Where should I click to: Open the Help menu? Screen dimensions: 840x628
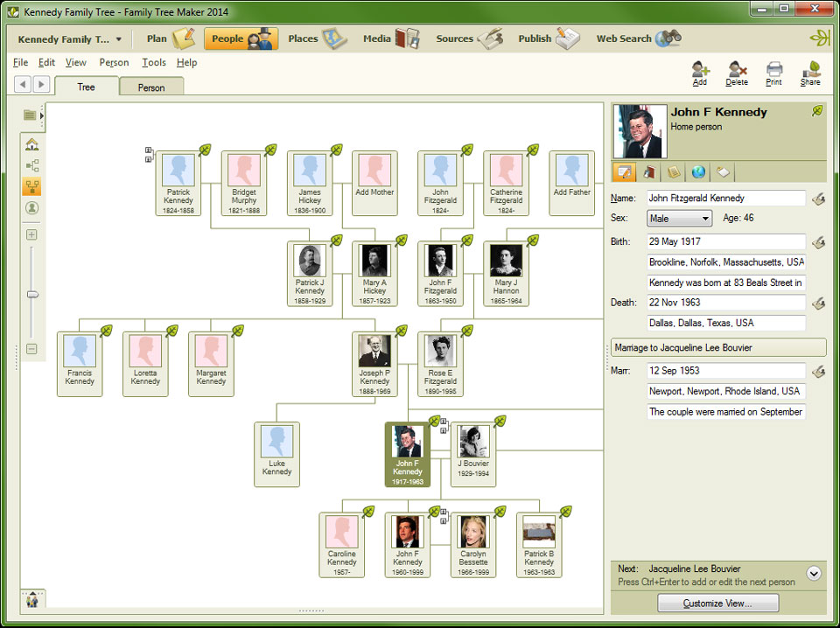click(x=187, y=62)
